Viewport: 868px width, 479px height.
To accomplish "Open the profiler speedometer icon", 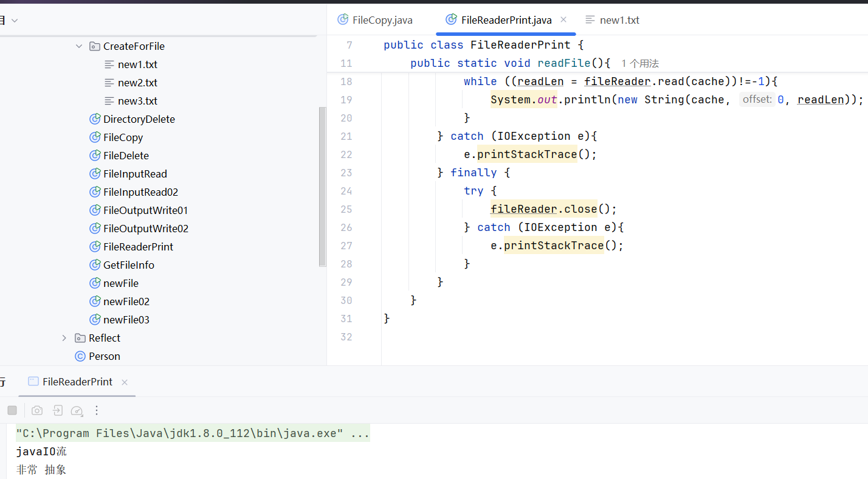I will 77,411.
